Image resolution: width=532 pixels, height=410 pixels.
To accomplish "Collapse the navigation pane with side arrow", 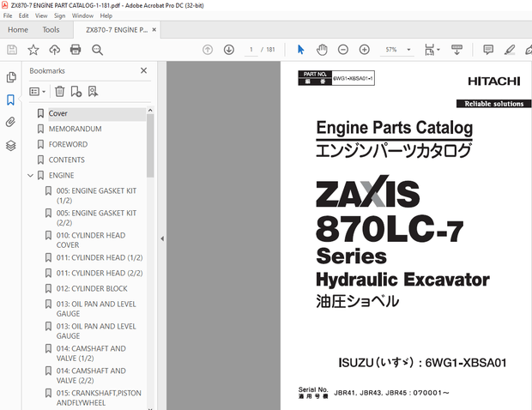I will pos(162,238).
